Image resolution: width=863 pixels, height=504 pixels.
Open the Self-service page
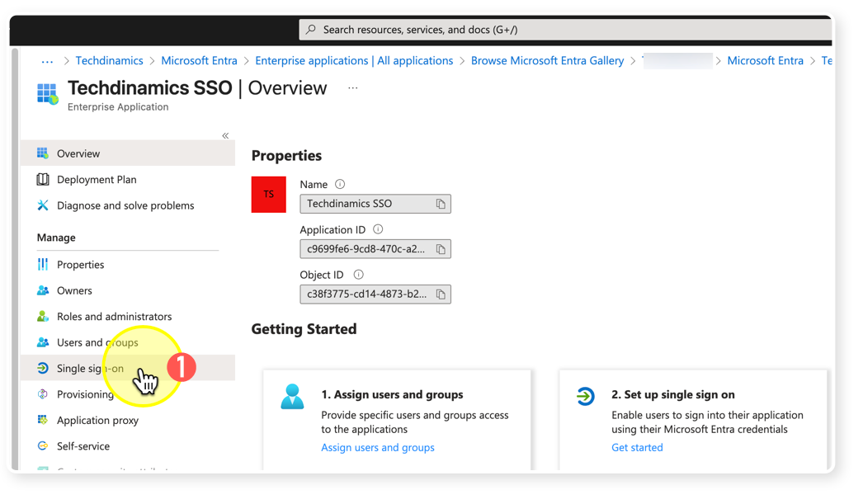(128, 445)
